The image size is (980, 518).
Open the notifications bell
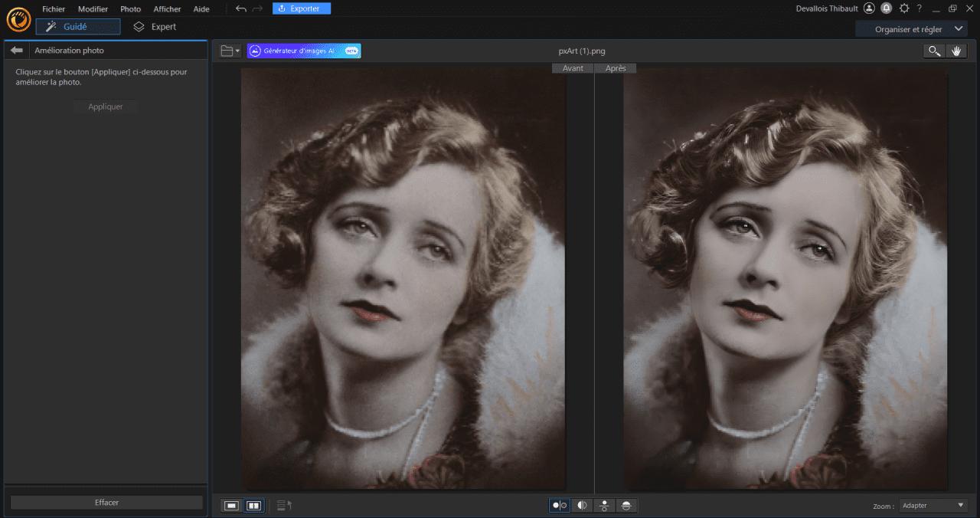[886, 8]
